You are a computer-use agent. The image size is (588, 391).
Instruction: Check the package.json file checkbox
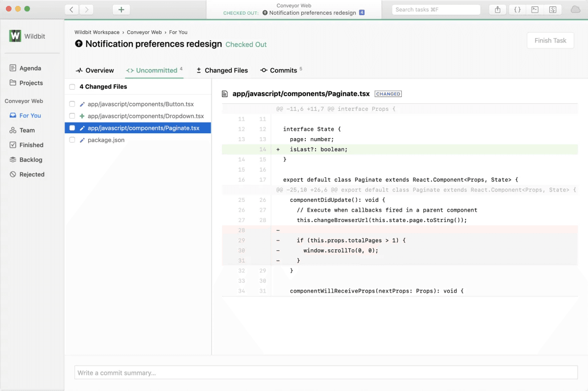(x=72, y=140)
